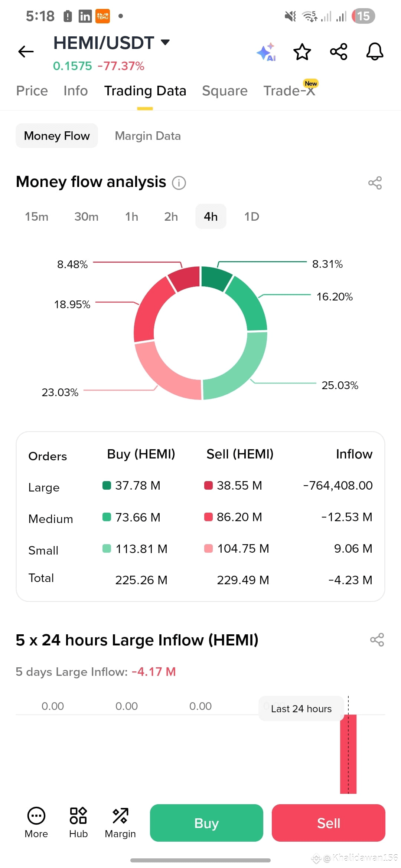Select the 2h time interval
Screen dimensions: 401x868
(x=171, y=217)
